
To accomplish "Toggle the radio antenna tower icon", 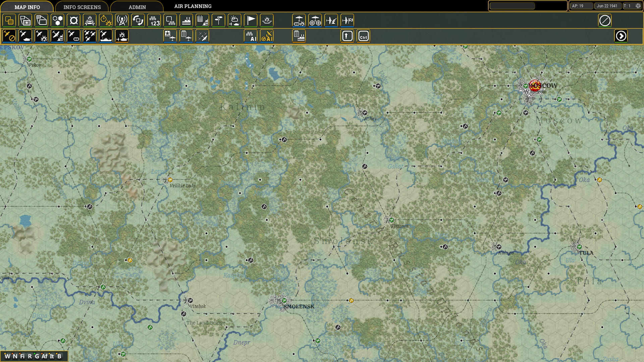I will (x=122, y=20).
